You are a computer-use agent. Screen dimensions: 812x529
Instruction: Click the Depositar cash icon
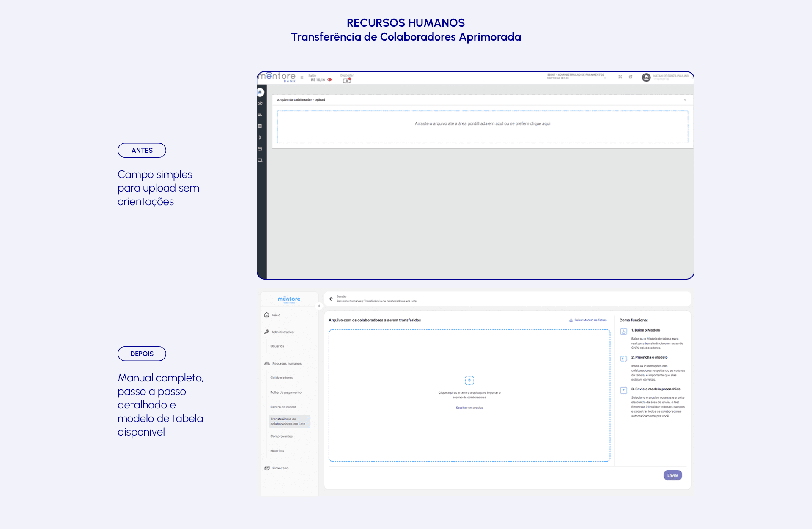pyautogui.click(x=347, y=80)
